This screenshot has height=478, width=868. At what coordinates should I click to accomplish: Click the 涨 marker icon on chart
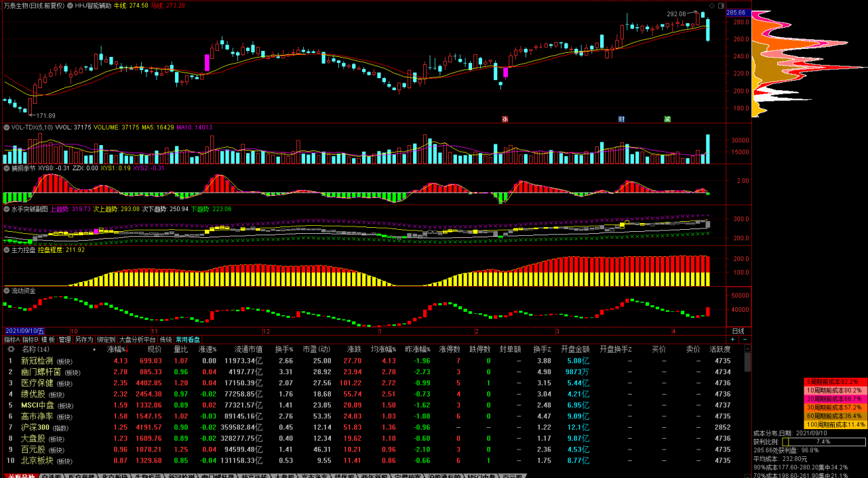pyautogui.click(x=505, y=119)
